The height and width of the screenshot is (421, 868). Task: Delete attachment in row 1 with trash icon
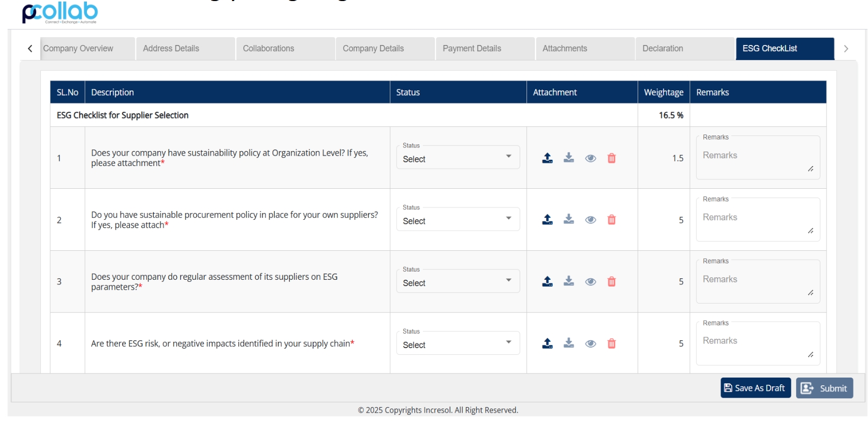click(611, 158)
